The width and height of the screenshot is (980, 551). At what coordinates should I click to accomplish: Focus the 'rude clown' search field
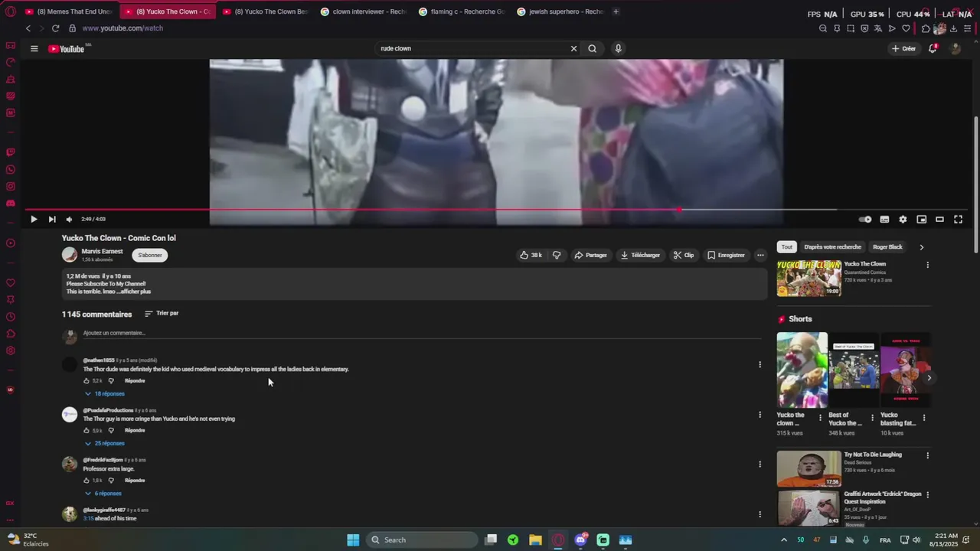471,48
